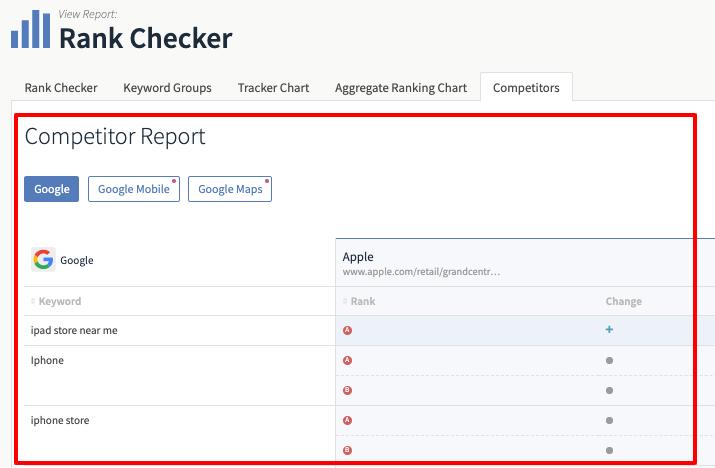
Task: Select the Competitors tab
Action: pyautogui.click(x=526, y=87)
